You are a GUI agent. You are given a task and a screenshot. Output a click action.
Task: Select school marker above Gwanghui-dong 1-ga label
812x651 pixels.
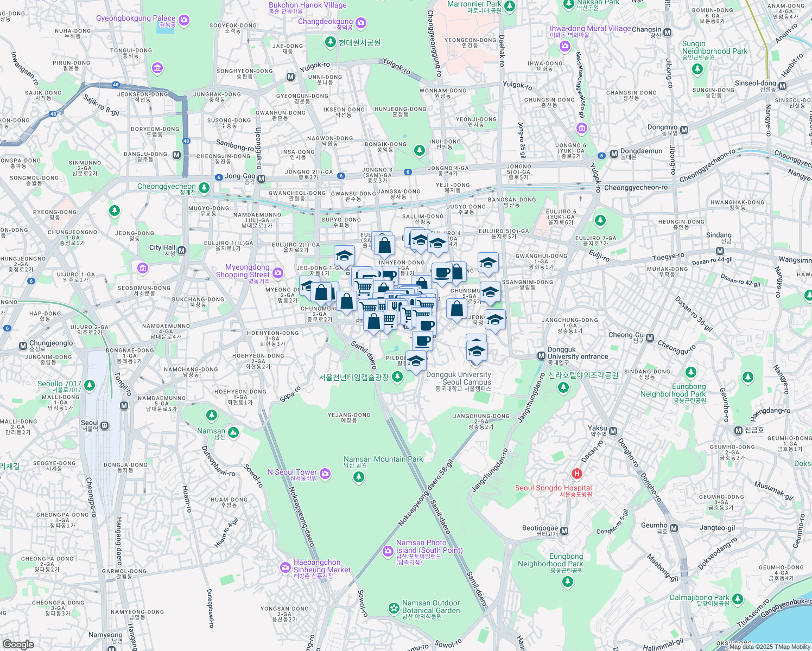(488, 264)
